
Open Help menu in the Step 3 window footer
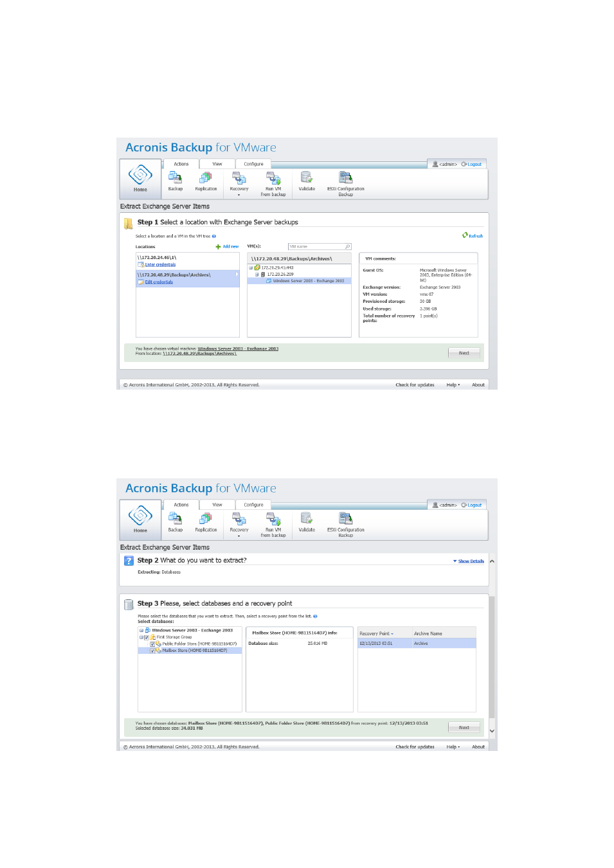pos(453,747)
